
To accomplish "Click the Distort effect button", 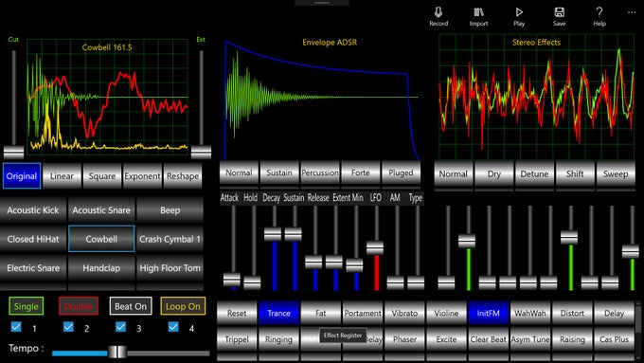I will point(572,314).
